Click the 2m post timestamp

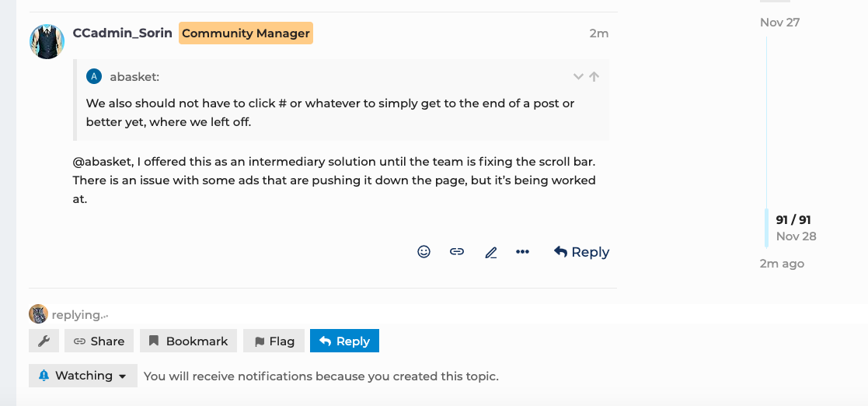(x=598, y=33)
